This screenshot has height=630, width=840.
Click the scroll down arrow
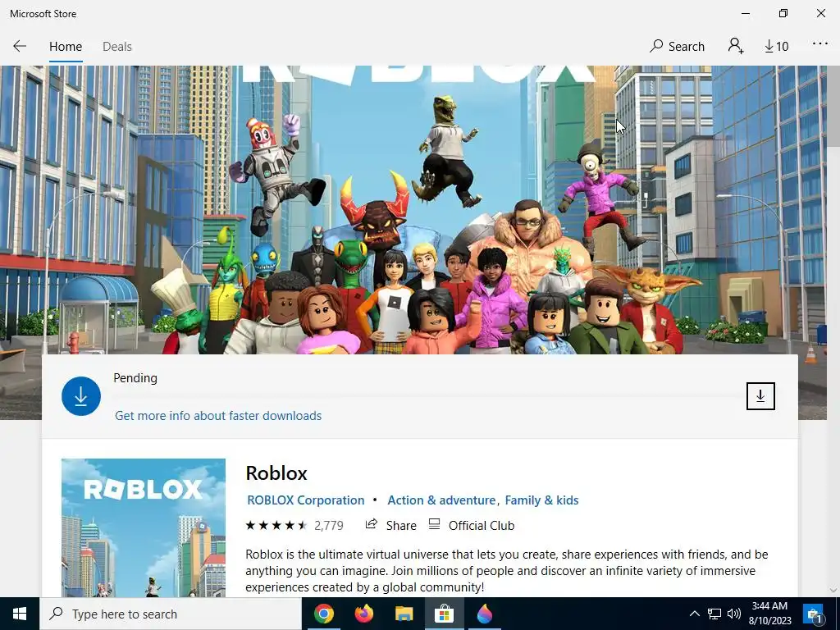[833, 590]
